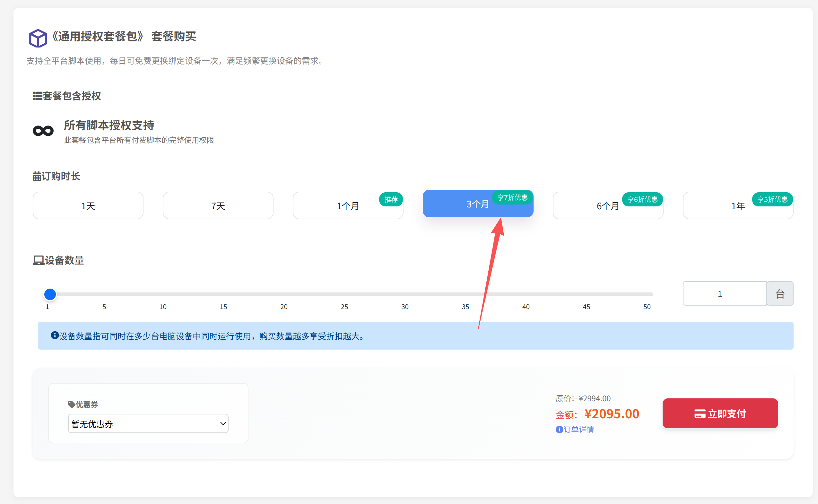Click the info icon in blue notice
The image size is (818, 504).
pyautogui.click(x=55, y=335)
